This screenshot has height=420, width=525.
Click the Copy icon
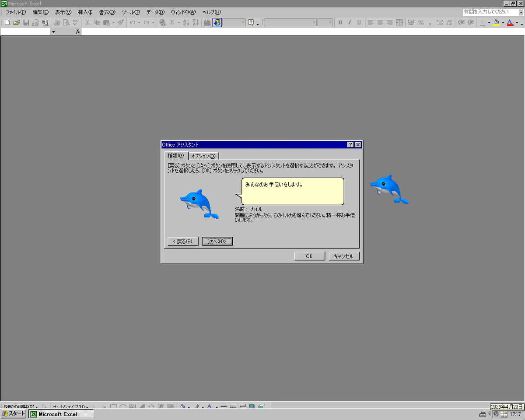pyautogui.click(x=97, y=22)
